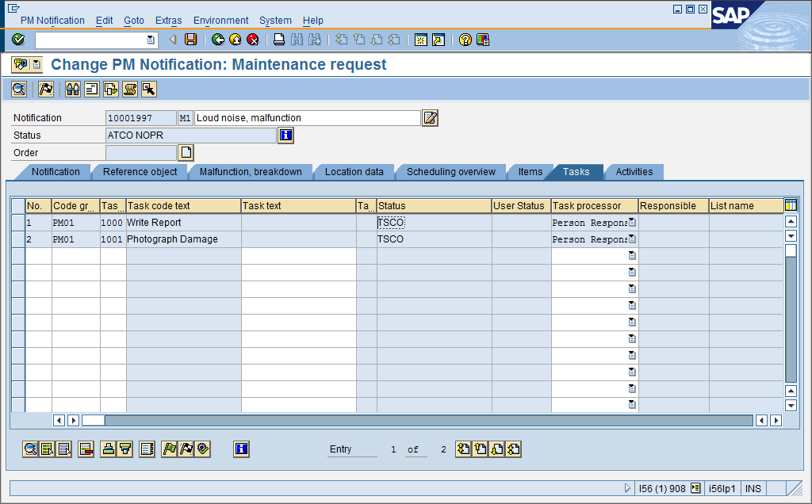
Task: Open Task processor dropdown in Write Report row
Action: click(632, 223)
